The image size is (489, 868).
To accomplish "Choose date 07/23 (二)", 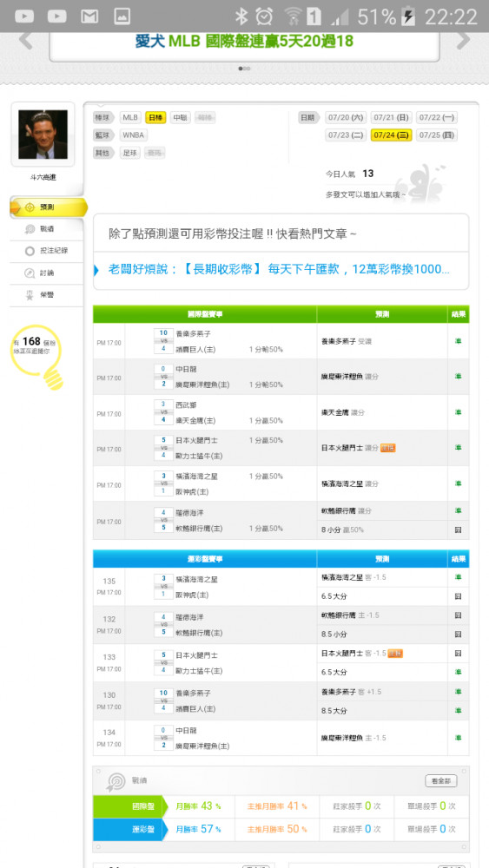I will [346, 135].
